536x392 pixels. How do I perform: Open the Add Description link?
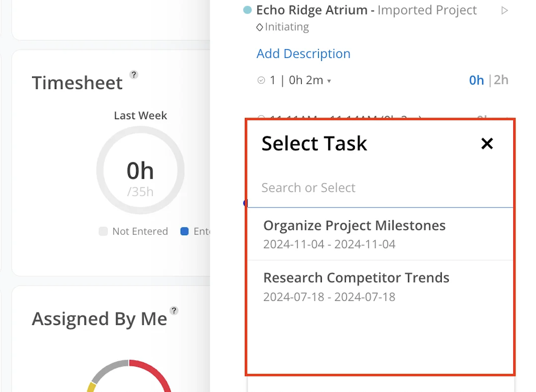pyautogui.click(x=303, y=53)
